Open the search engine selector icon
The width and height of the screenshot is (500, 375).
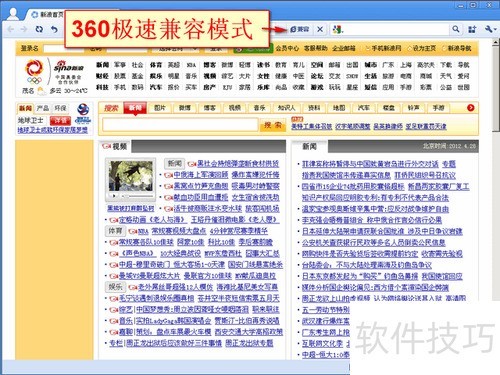(x=338, y=29)
